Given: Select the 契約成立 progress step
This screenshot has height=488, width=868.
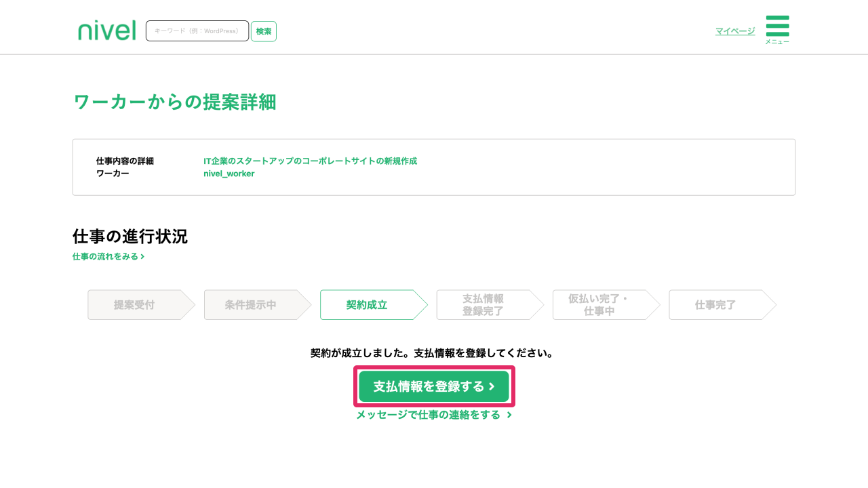Looking at the screenshot, I should 374,305.
